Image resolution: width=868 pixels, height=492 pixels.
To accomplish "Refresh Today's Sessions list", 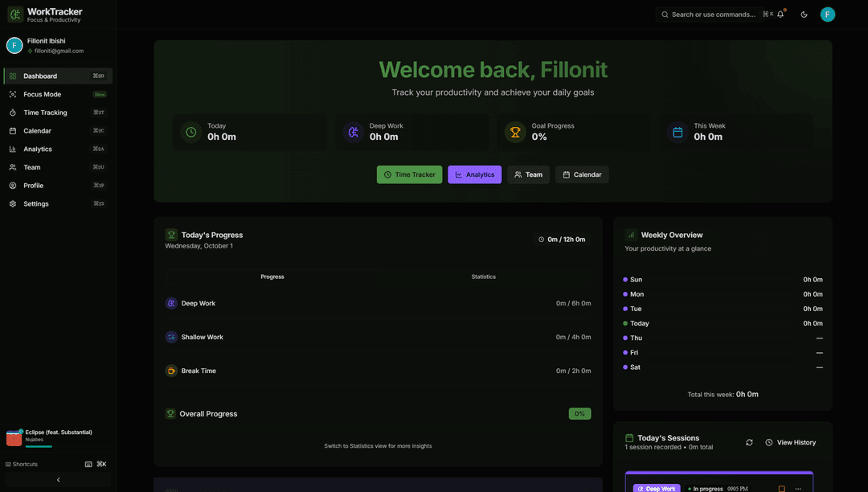I will [749, 443].
